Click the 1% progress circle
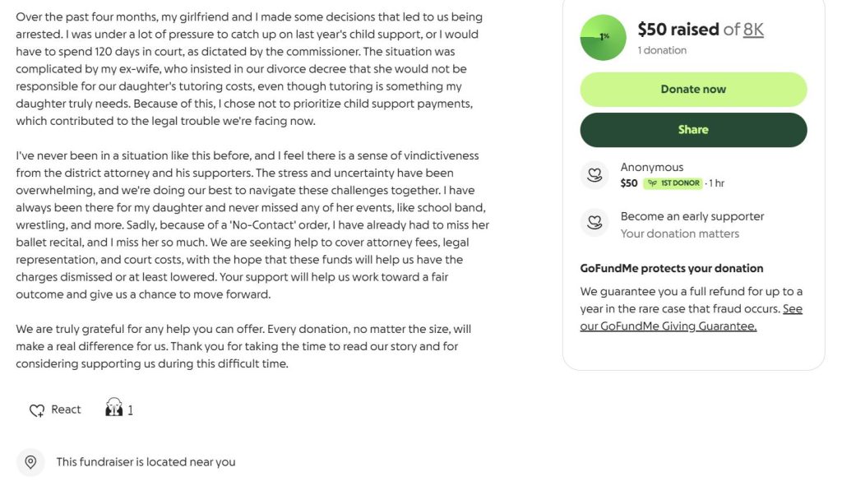Screen dimensions: 842x504 click(x=603, y=38)
